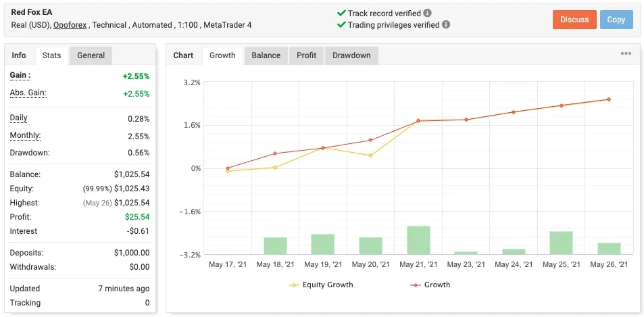Click the Abs. Gain label
Viewport: 644px width, 317px height.
(x=28, y=93)
